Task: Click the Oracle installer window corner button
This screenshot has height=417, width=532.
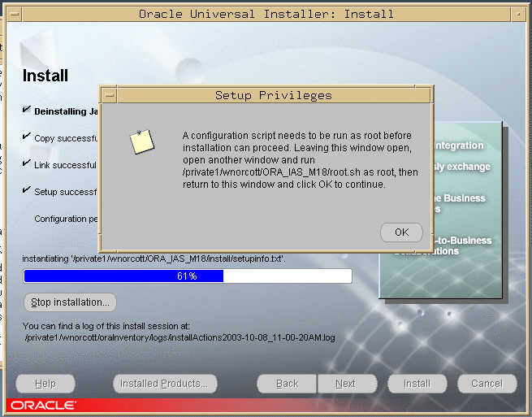Action: [518, 15]
